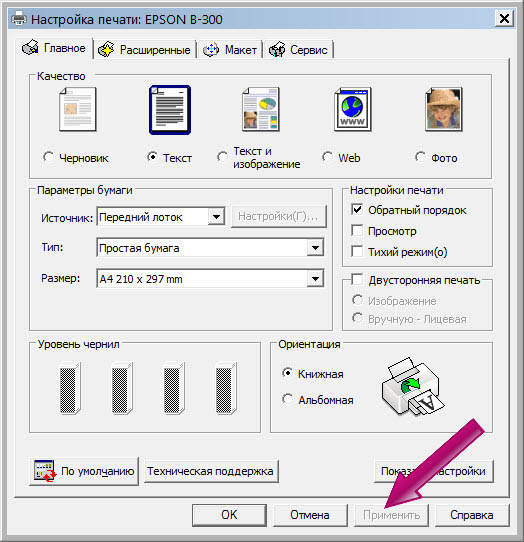Click the last ink level cartridge indicator
Image resolution: width=524 pixels, height=542 pixels.
pos(226,388)
